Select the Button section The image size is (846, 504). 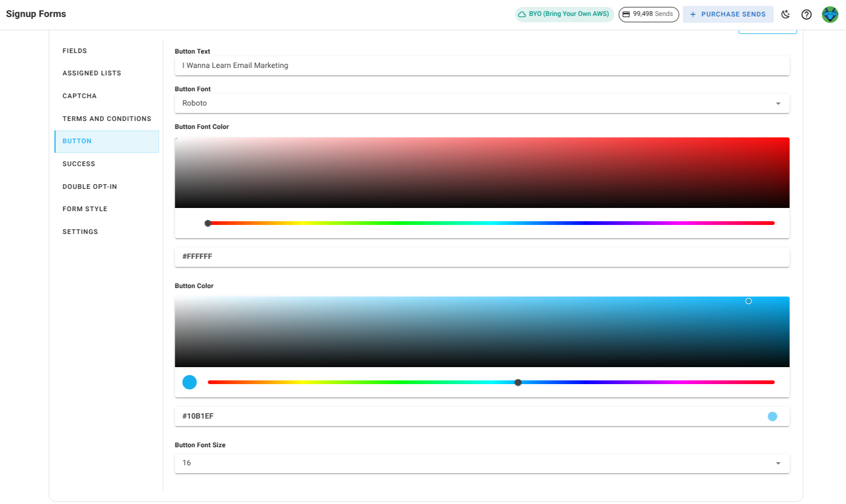click(107, 141)
